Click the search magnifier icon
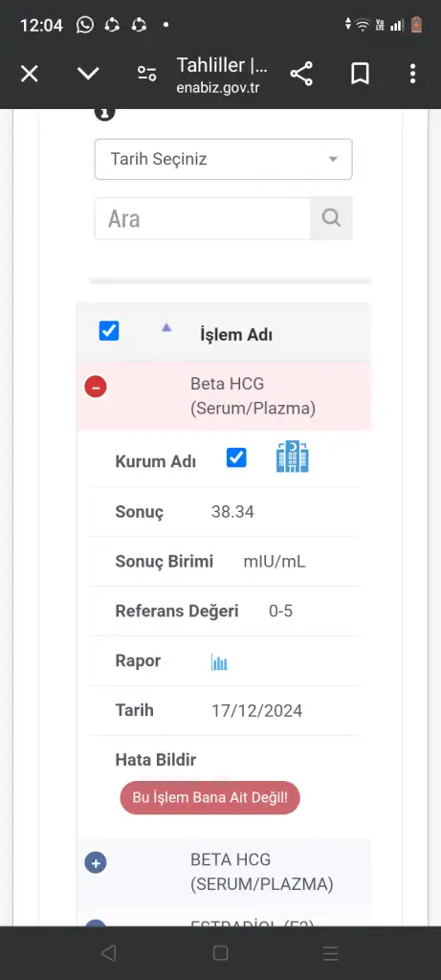This screenshot has height=980, width=441. click(x=331, y=218)
